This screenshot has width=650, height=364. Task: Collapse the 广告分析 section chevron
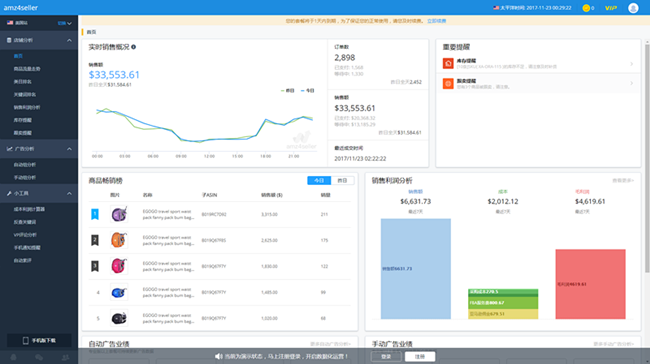(69, 149)
